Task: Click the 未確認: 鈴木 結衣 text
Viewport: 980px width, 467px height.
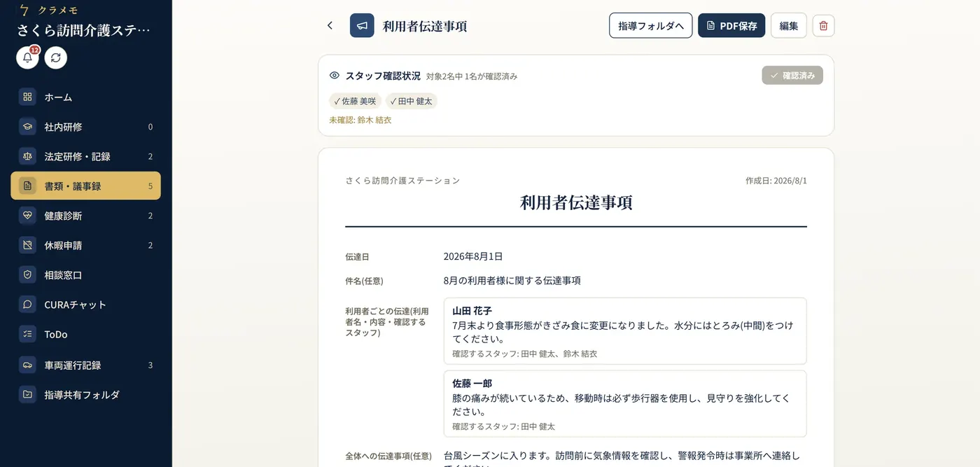Action: 360,120
